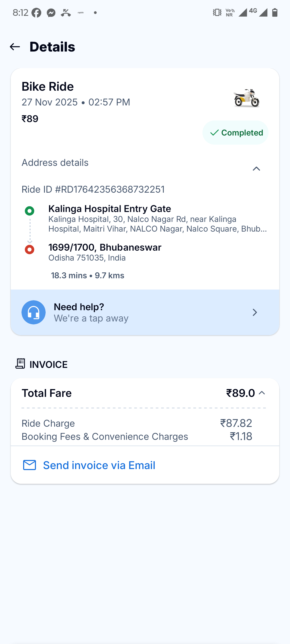This screenshot has width=290, height=644.
Task: Tap Send invoice via Email link
Action: 99,465
